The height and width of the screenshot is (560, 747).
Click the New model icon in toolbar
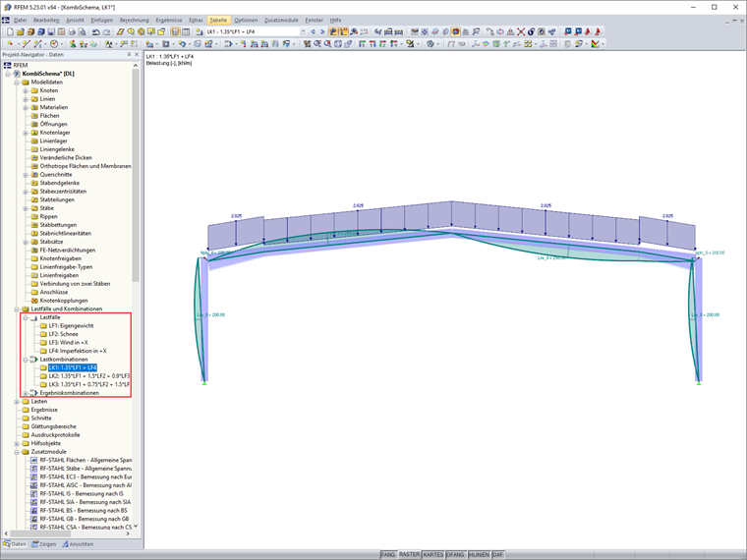[10, 31]
